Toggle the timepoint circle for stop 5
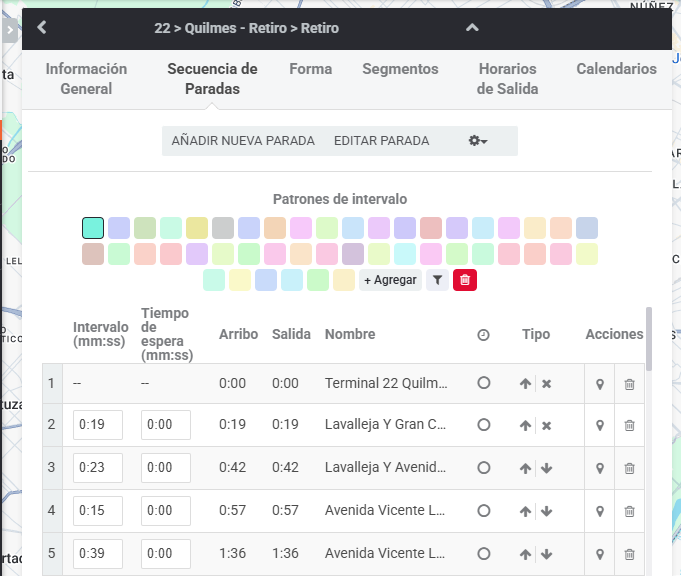Viewport: 681px width, 576px height. tap(484, 554)
